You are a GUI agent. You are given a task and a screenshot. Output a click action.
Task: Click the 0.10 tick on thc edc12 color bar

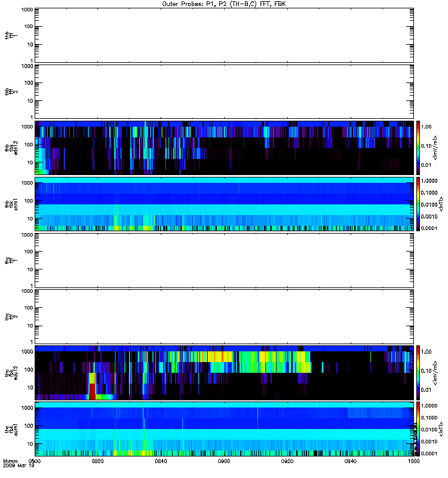[426, 371]
